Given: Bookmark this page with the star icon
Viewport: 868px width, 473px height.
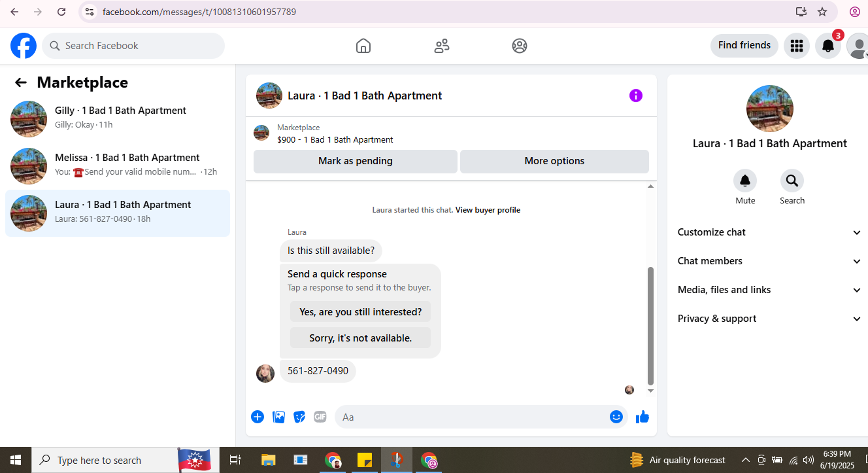Looking at the screenshot, I should point(822,12).
